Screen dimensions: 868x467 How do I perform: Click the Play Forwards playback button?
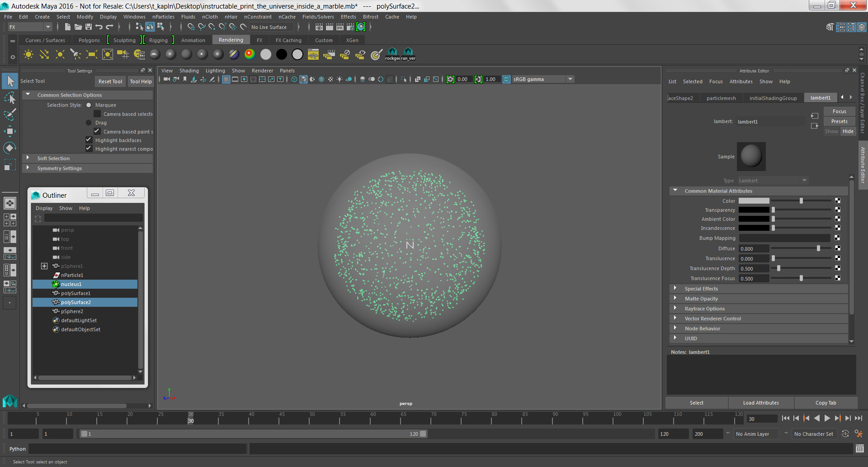click(827, 419)
